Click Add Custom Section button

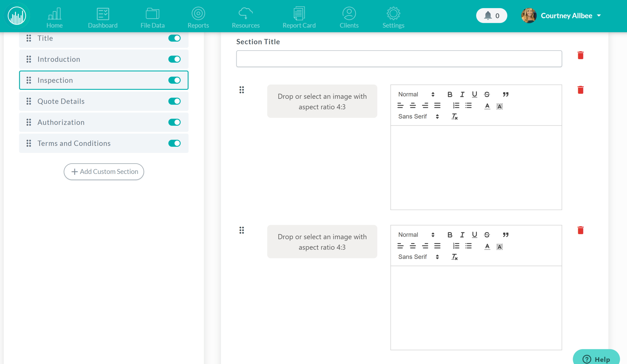[x=104, y=172]
